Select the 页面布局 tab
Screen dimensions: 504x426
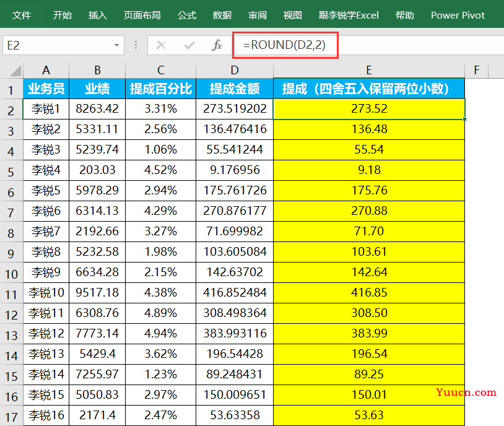(142, 15)
